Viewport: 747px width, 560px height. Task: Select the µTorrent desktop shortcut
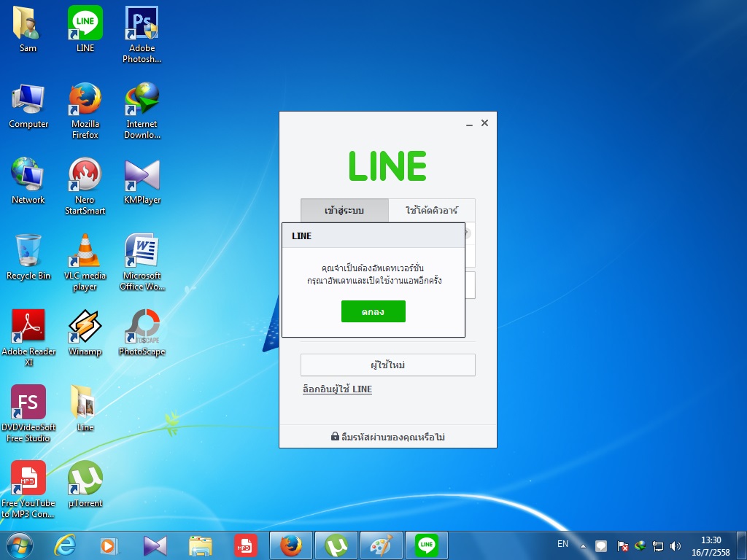85,484
